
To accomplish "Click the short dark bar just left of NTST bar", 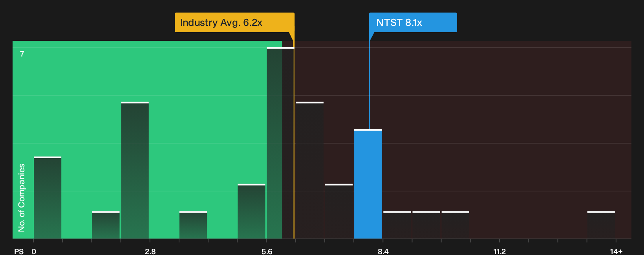I will coord(339,211).
